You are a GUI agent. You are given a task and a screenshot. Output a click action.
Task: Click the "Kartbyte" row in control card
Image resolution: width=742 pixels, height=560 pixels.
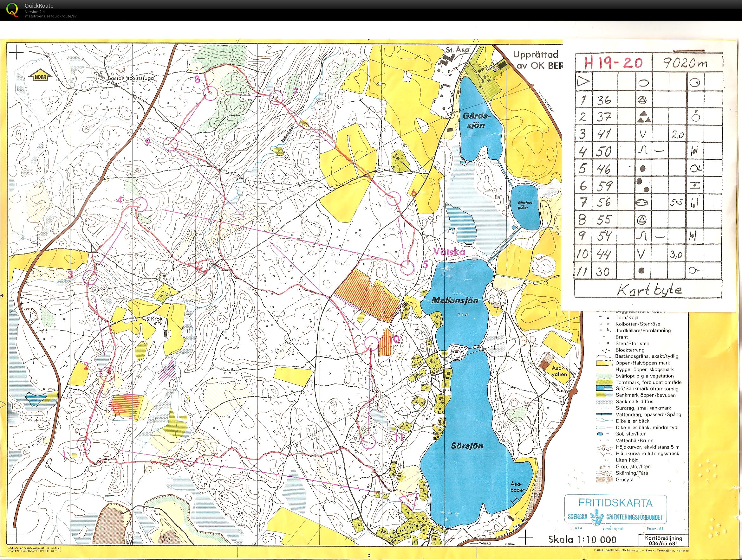click(648, 289)
